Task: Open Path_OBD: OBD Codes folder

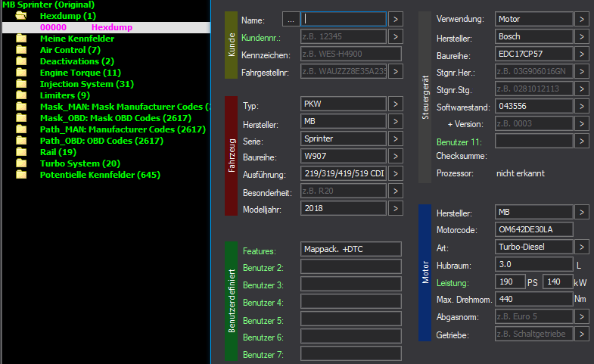Action: [101, 141]
